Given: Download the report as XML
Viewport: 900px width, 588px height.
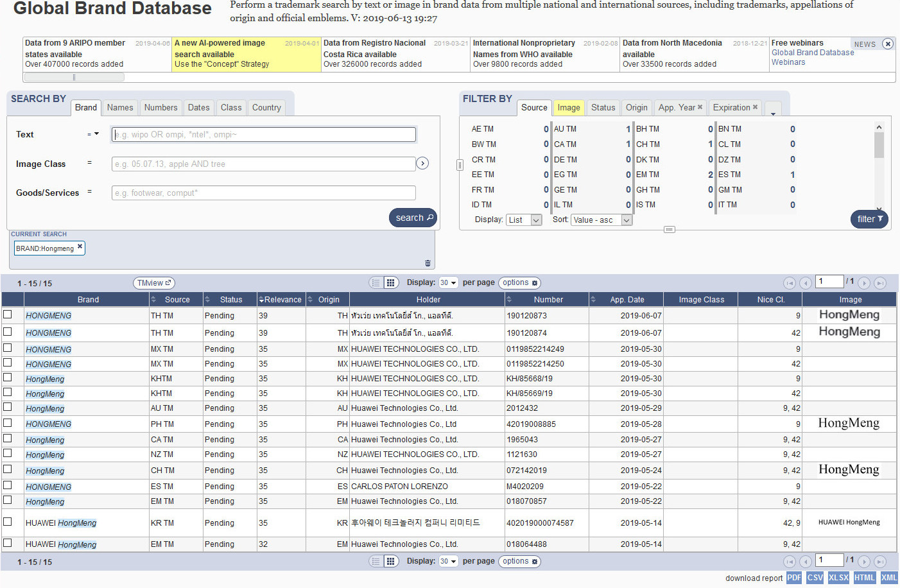Looking at the screenshot, I should pos(889,578).
